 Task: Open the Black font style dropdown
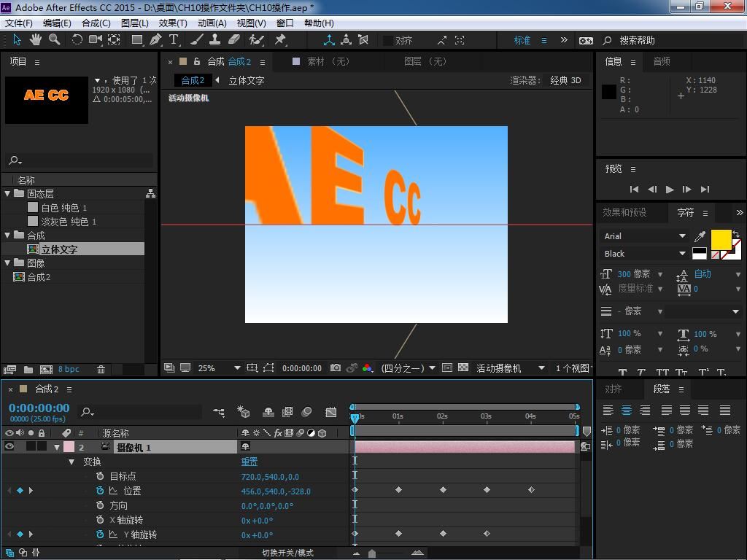[644, 254]
